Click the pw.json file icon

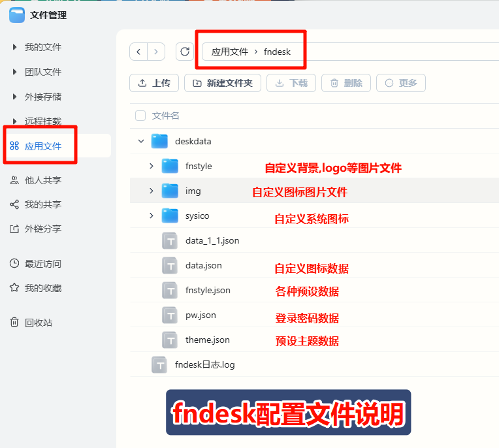(170, 315)
